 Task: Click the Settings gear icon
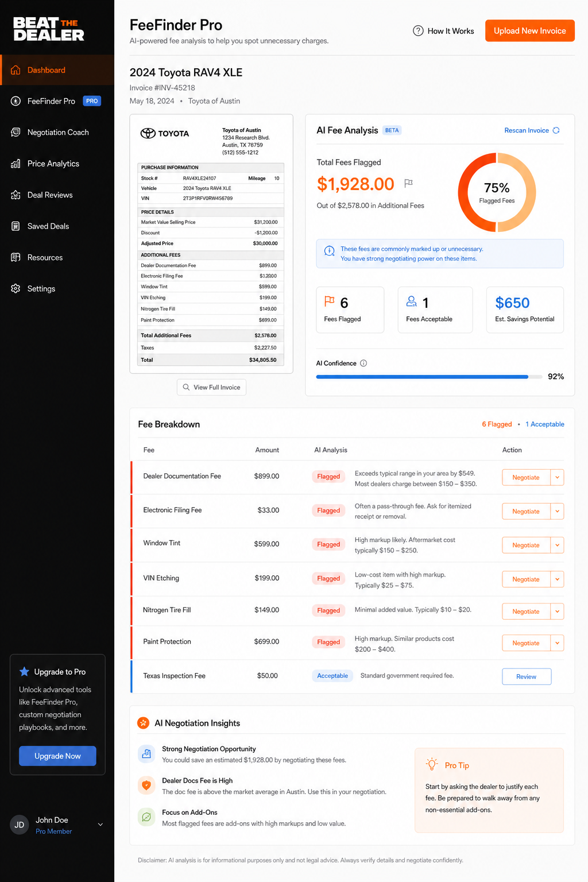point(16,289)
